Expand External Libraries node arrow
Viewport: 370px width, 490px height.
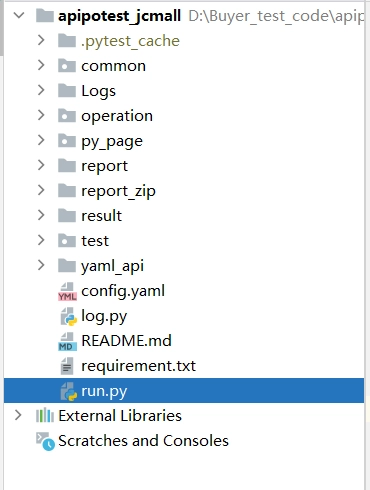(18, 415)
